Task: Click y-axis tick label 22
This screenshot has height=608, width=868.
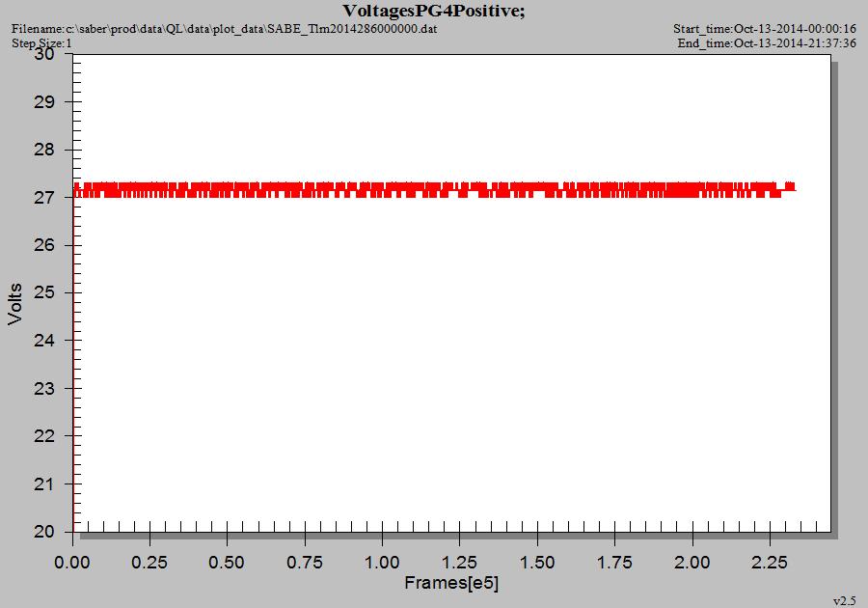Action: pos(44,436)
